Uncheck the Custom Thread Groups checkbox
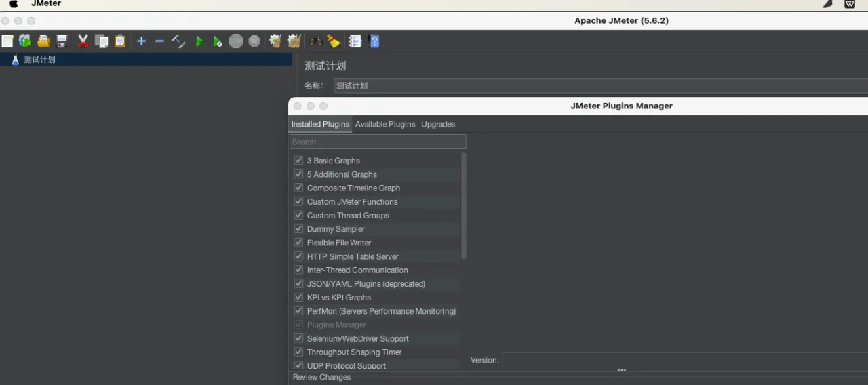 pos(298,216)
